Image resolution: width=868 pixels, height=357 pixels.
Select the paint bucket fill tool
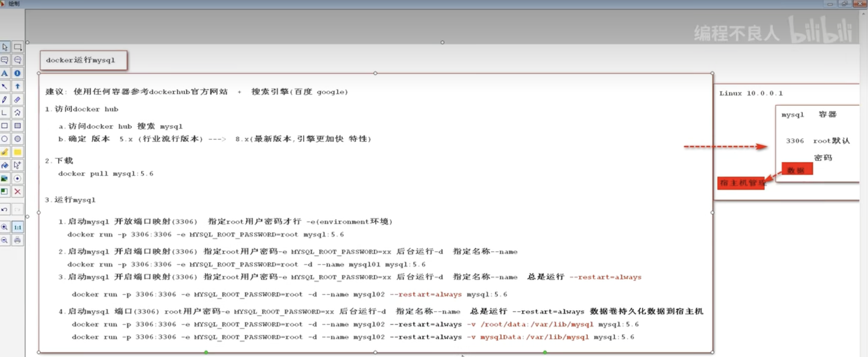pos(5,165)
